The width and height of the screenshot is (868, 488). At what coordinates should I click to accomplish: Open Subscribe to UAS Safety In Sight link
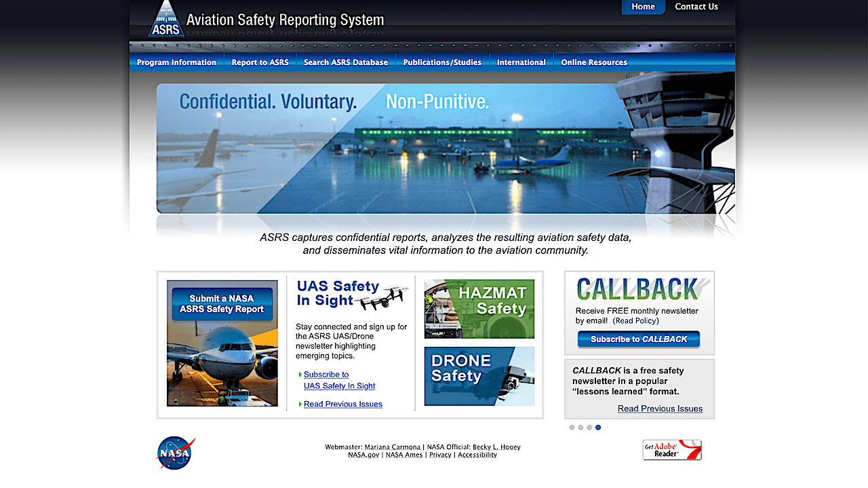(x=339, y=380)
